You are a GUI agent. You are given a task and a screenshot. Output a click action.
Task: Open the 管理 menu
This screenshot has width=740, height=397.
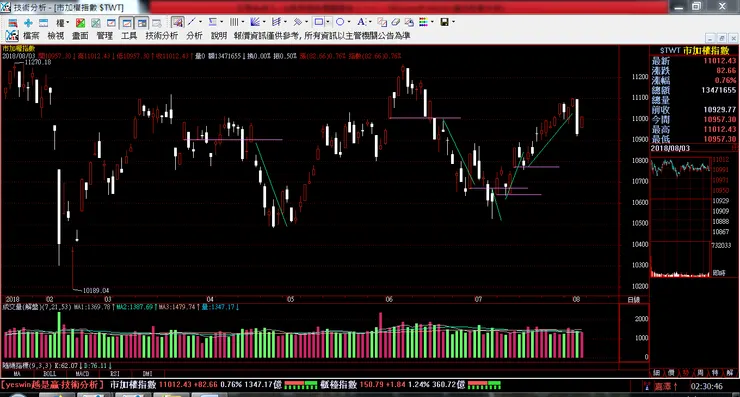[x=105, y=36]
